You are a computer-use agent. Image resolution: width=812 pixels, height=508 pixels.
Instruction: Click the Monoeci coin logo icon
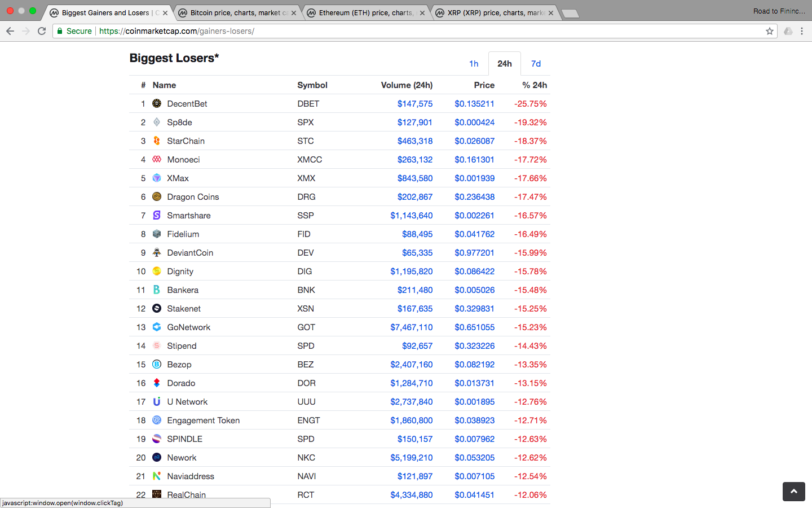157,159
